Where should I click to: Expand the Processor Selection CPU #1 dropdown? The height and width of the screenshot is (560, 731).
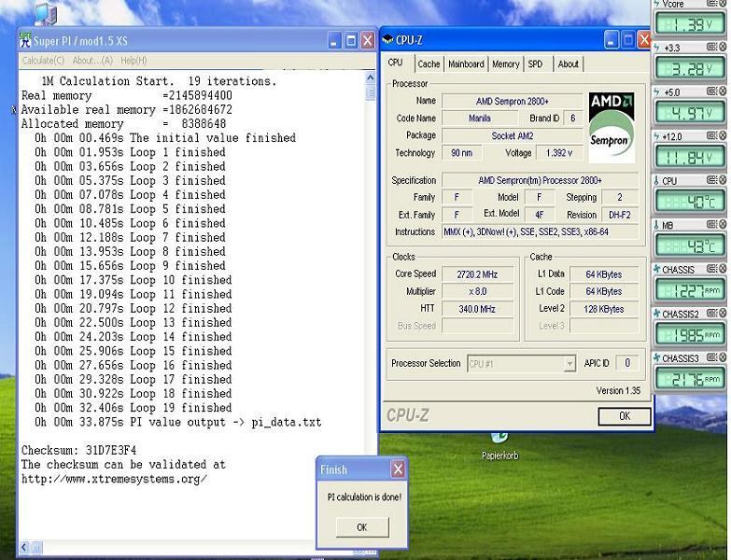pos(569,363)
